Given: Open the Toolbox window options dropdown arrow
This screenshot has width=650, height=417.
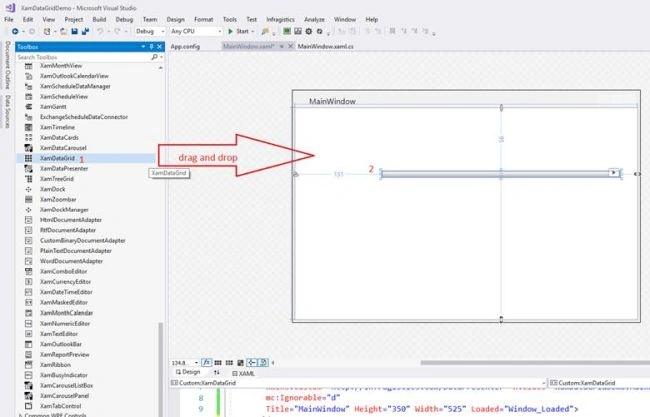Looking at the screenshot, I should tap(143, 47).
